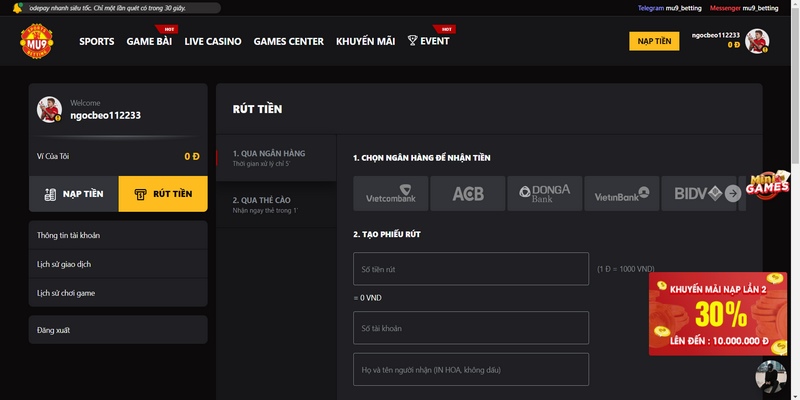Switch to Qua Ngân Hàng tab
The image size is (800, 400).
pyautogui.click(x=269, y=157)
